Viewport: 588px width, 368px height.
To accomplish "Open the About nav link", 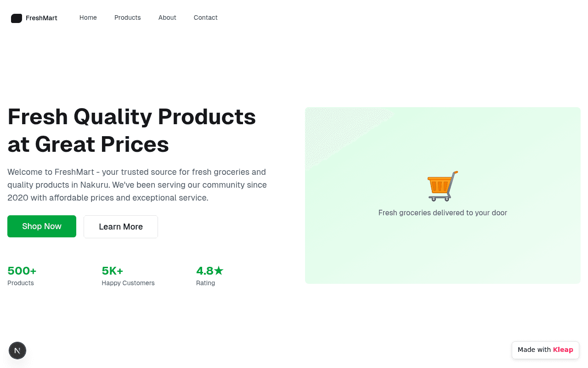I will tap(167, 17).
